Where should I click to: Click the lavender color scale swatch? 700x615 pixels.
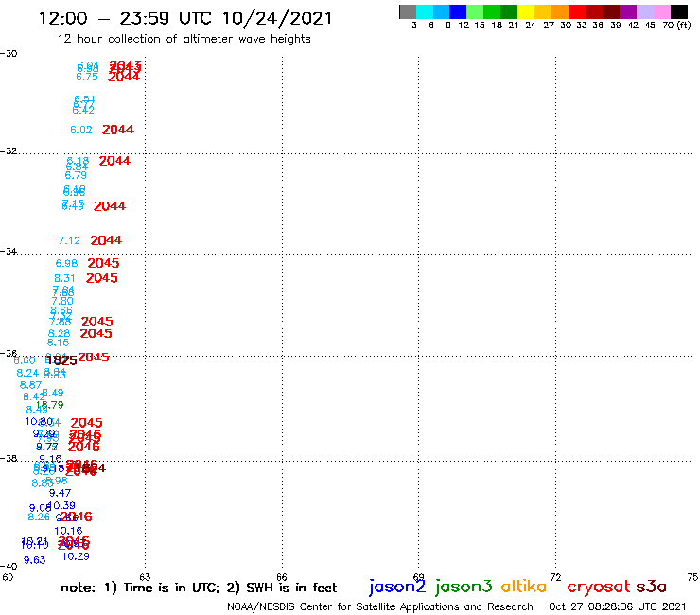[x=645, y=11]
